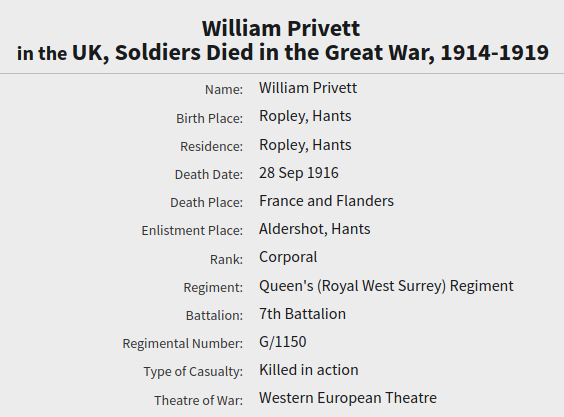Click the Regiment field label
This screenshot has height=417, width=564.
click(213, 287)
